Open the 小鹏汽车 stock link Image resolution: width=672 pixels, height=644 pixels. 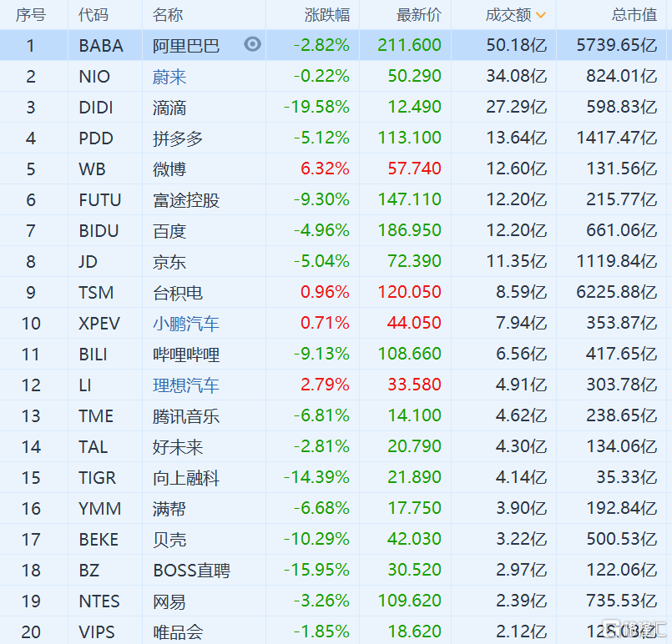[x=186, y=324]
